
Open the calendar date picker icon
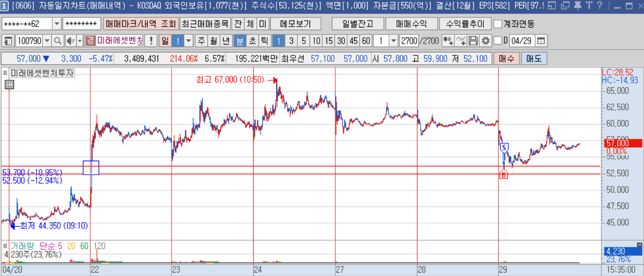(541, 41)
